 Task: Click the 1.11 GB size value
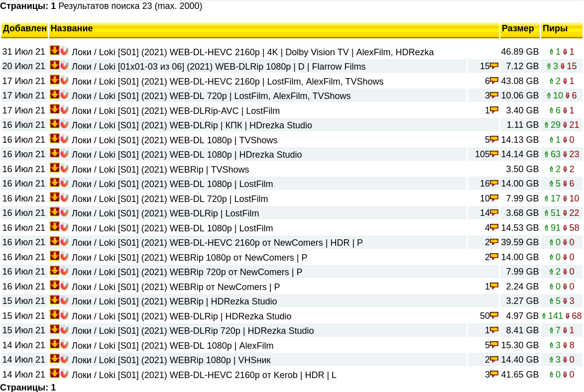pyautogui.click(x=522, y=125)
